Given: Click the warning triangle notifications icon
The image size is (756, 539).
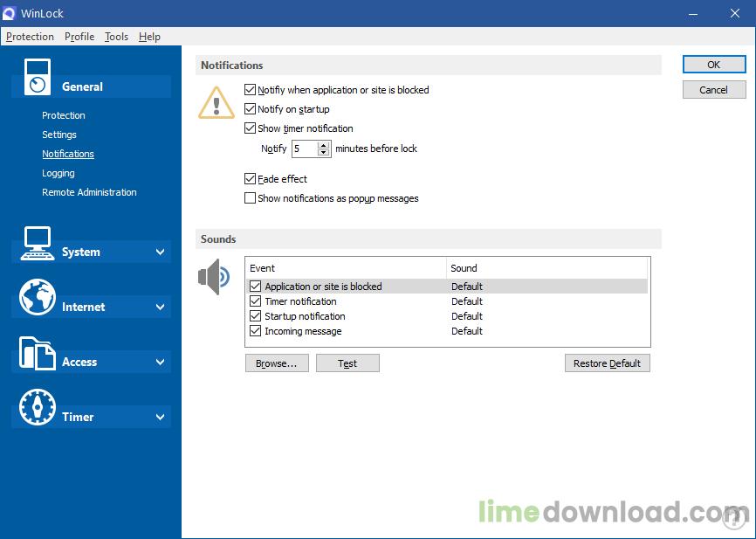Looking at the screenshot, I should pos(216,103).
